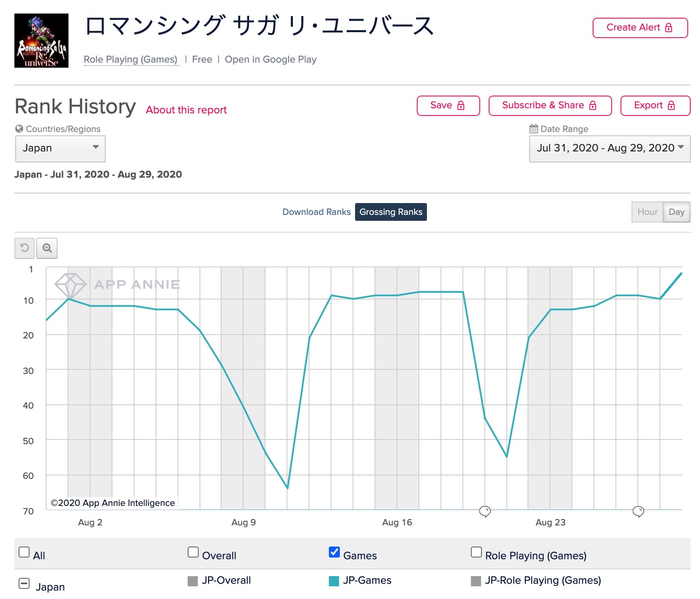The width and height of the screenshot is (700, 599).
Task: Select the Grossing Ranks tab
Action: point(391,212)
